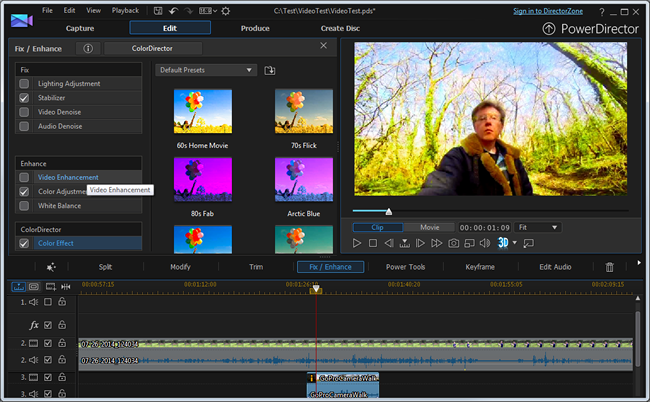The height and width of the screenshot is (402, 650).
Task: Switch to the Capture module
Action: [x=80, y=28]
